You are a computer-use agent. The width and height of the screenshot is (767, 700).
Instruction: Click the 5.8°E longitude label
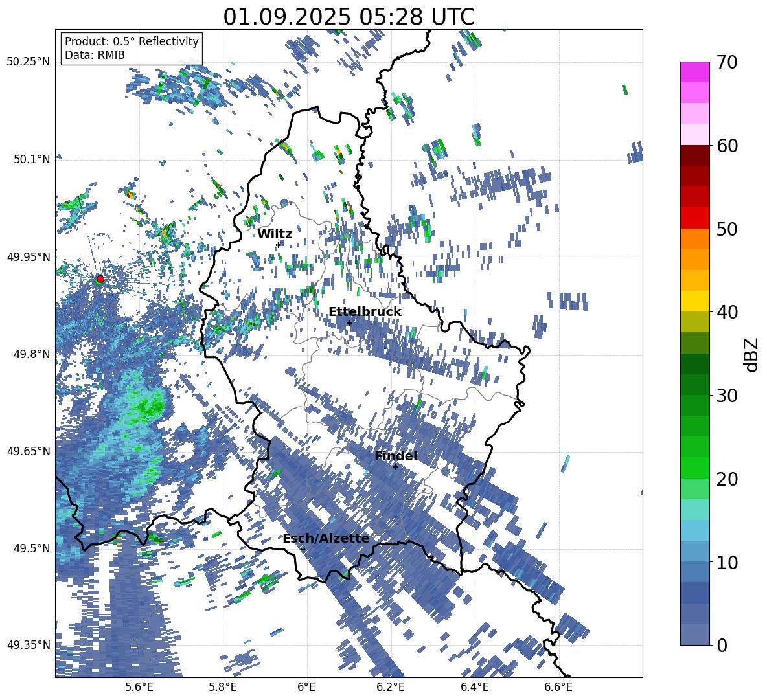223,687
